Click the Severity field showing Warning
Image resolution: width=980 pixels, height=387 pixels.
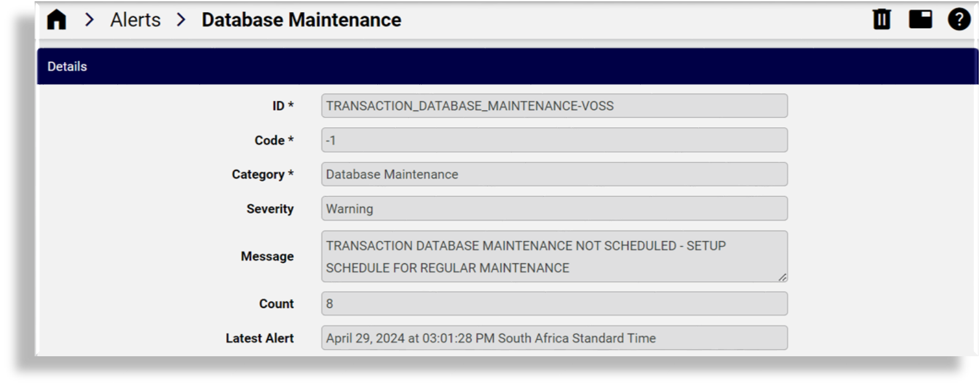tap(553, 208)
